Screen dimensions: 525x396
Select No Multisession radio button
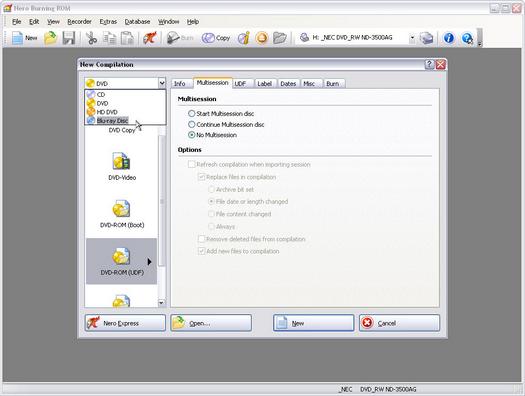click(191, 135)
